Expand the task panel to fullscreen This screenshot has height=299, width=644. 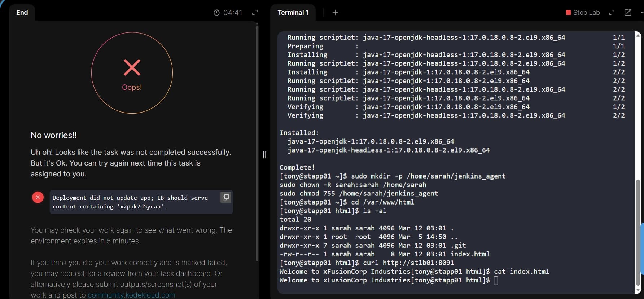pyautogui.click(x=255, y=13)
